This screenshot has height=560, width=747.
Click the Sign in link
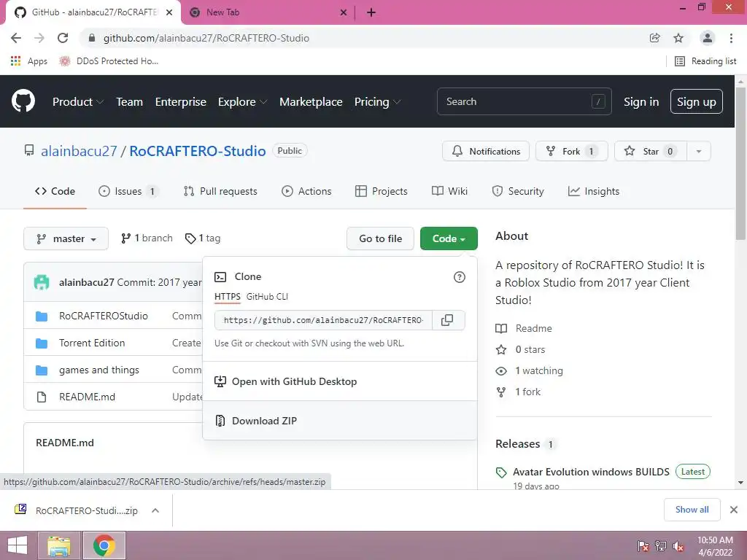point(641,102)
